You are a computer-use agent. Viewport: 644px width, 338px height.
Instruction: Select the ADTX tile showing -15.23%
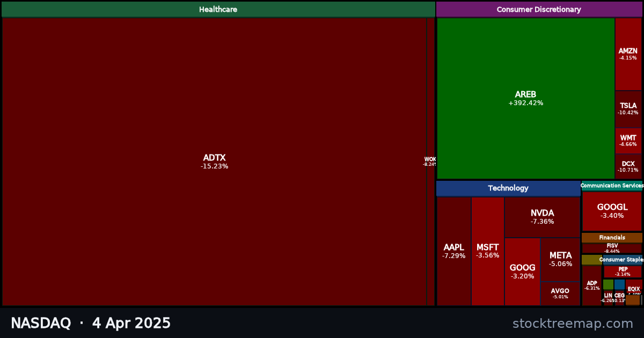pos(214,161)
